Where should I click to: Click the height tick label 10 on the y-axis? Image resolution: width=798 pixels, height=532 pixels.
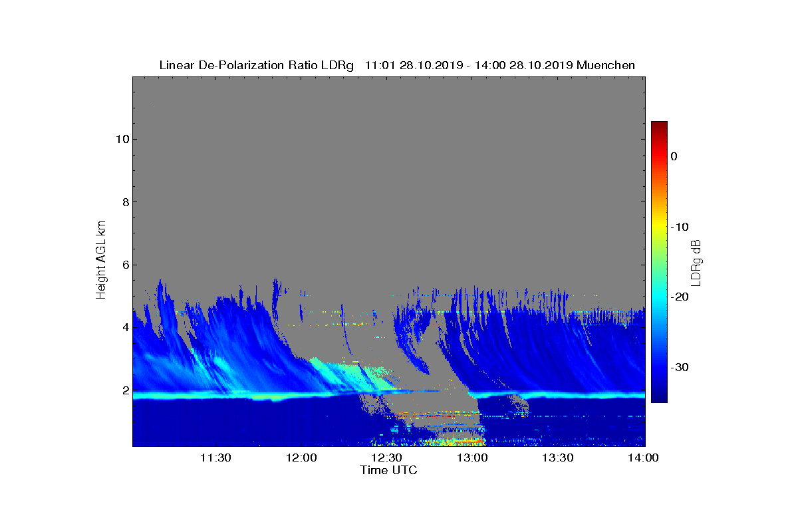[x=121, y=139]
